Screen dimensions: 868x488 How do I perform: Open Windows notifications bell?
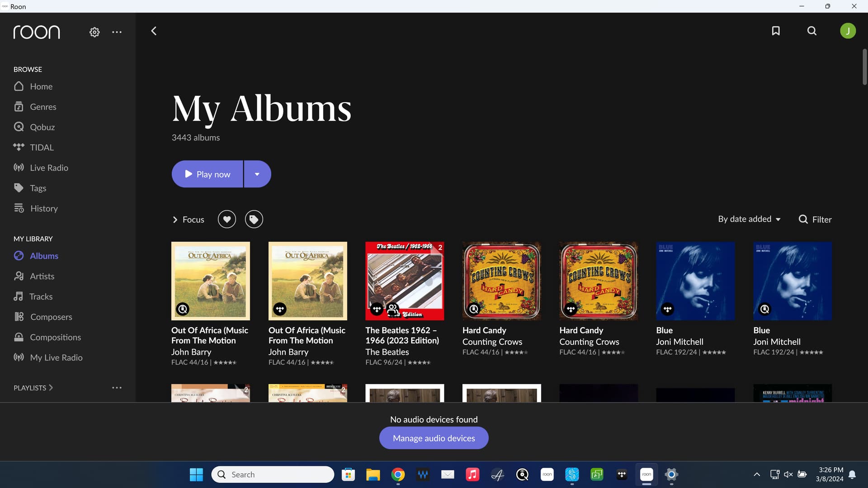click(852, 474)
